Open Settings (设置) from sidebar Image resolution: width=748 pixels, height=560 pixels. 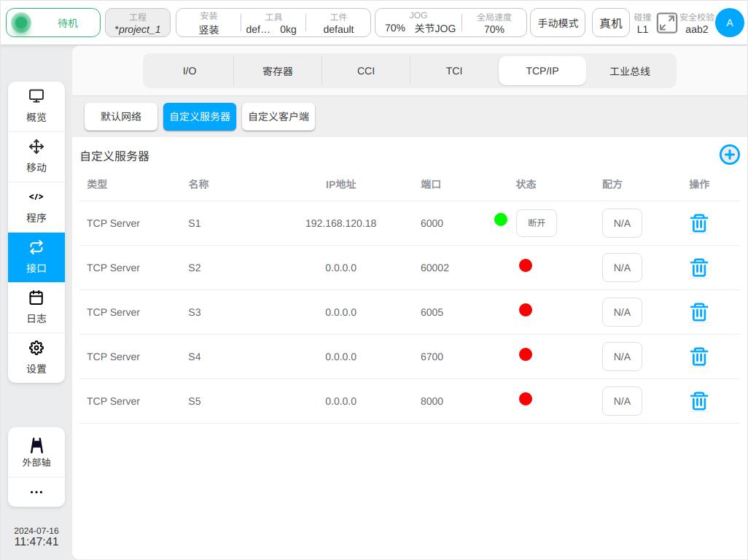coord(36,358)
